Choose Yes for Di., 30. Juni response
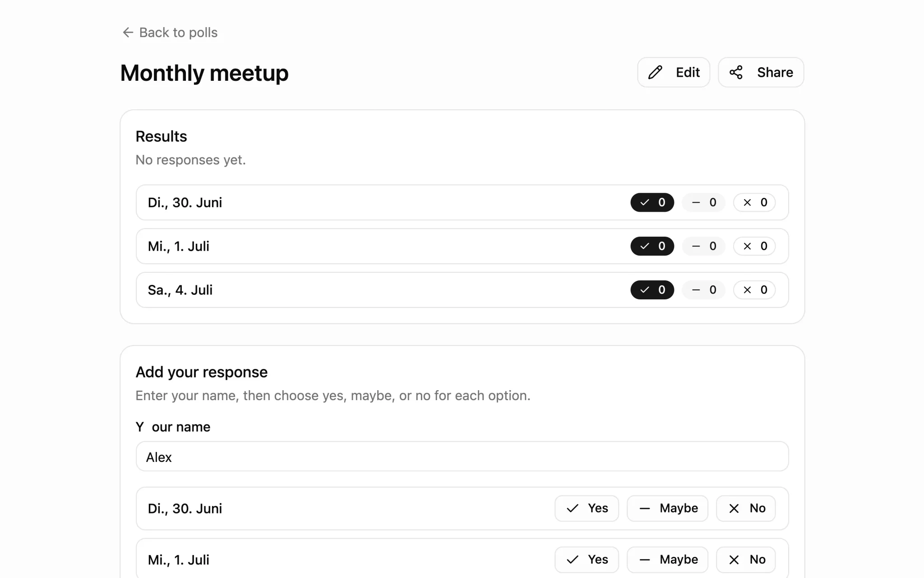 [587, 508]
